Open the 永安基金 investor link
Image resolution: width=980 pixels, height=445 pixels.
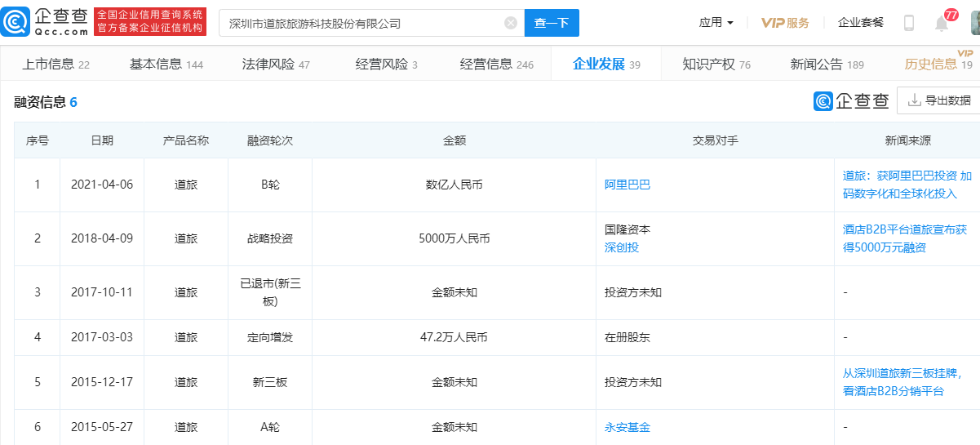pyautogui.click(x=627, y=427)
